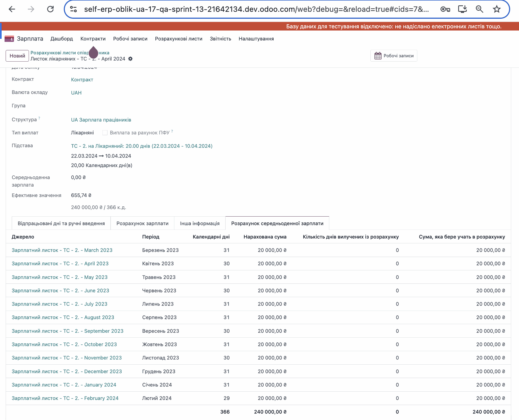Open payslip link for March 2023
The height and width of the screenshot is (420, 519).
[x=62, y=250]
